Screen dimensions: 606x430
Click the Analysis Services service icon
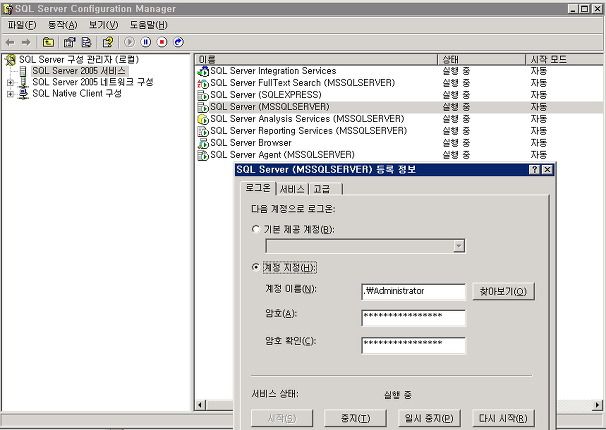(203, 119)
